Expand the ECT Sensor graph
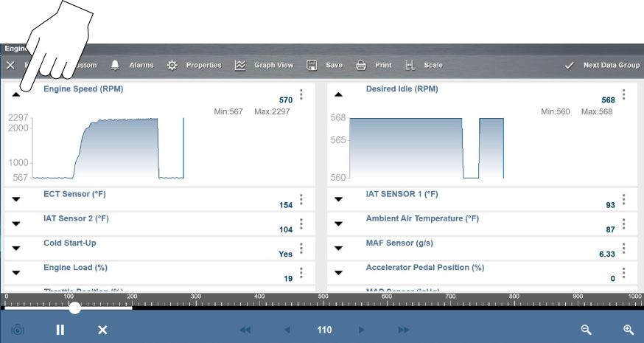 [x=16, y=199]
